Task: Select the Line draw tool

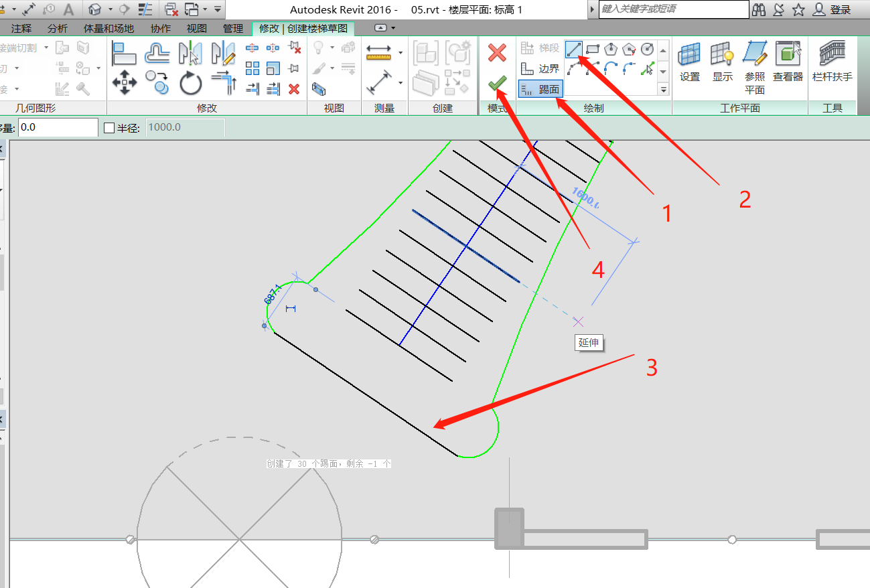Action: click(573, 49)
